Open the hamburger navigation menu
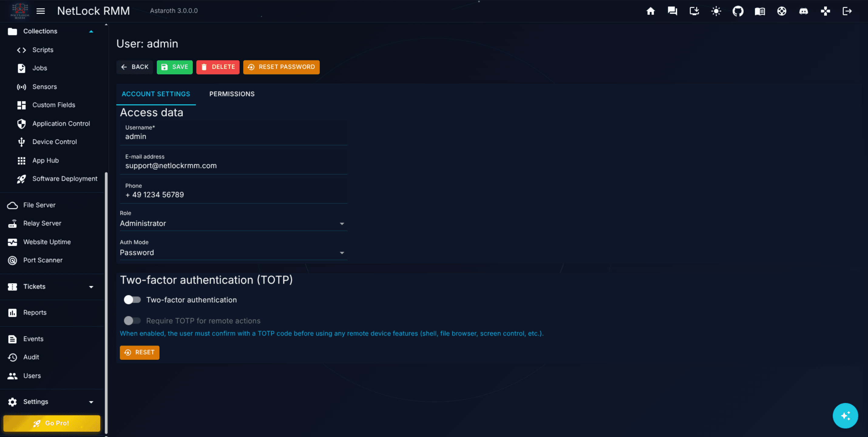 [x=40, y=11]
